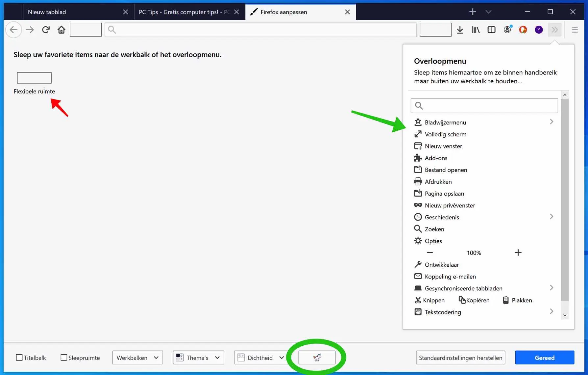
Task: Expand Gesynchroniseerde tabbladen submenu
Action: pyautogui.click(x=551, y=288)
